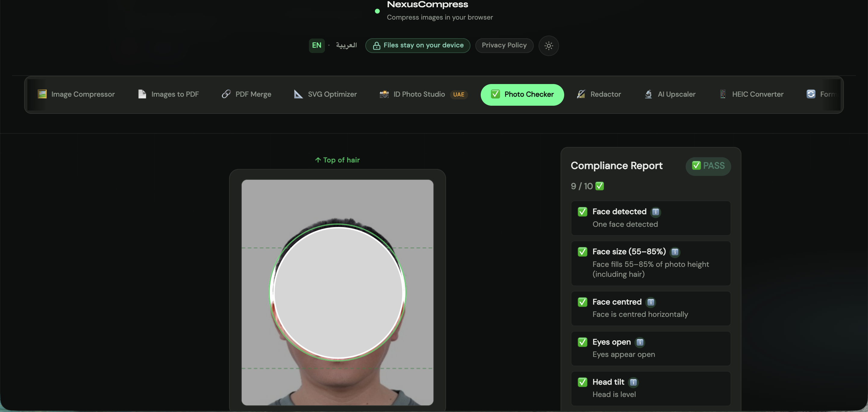Click the uploaded ID photo preview
This screenshot has width=868, height=412.
tap(337, 292)
